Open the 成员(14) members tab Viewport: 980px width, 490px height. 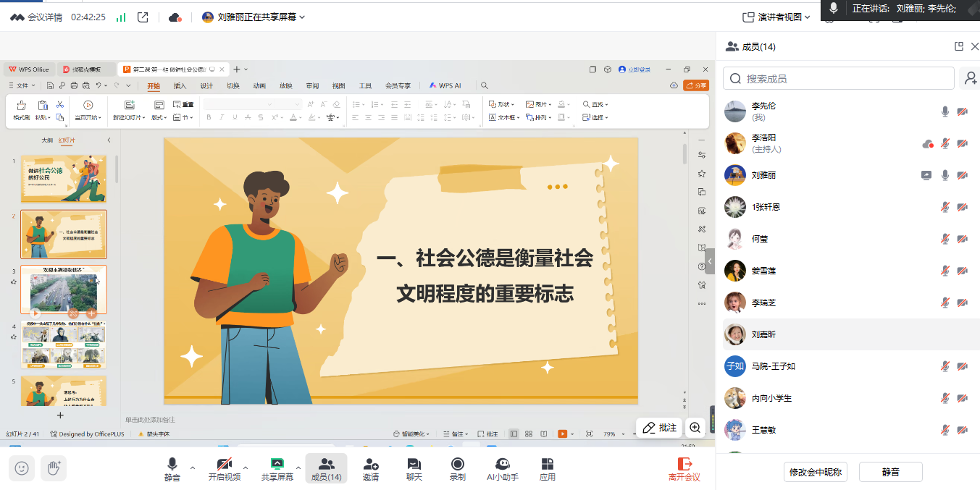point(326,468)
